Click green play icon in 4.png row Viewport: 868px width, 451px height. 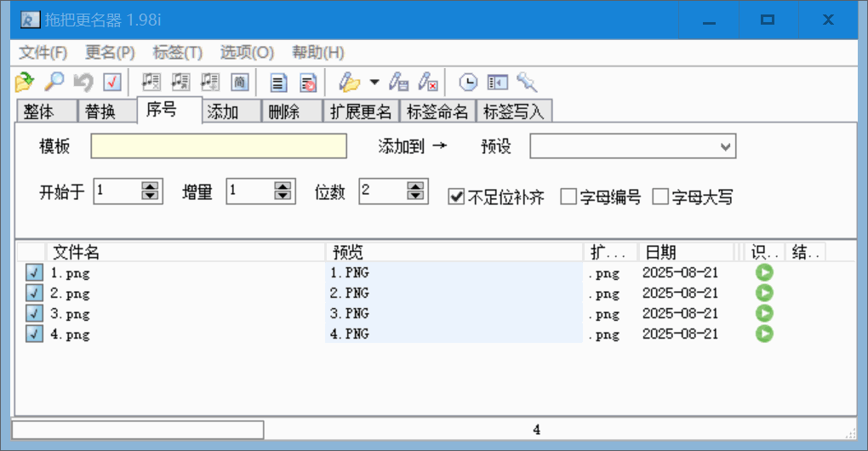tap(764, 334)
